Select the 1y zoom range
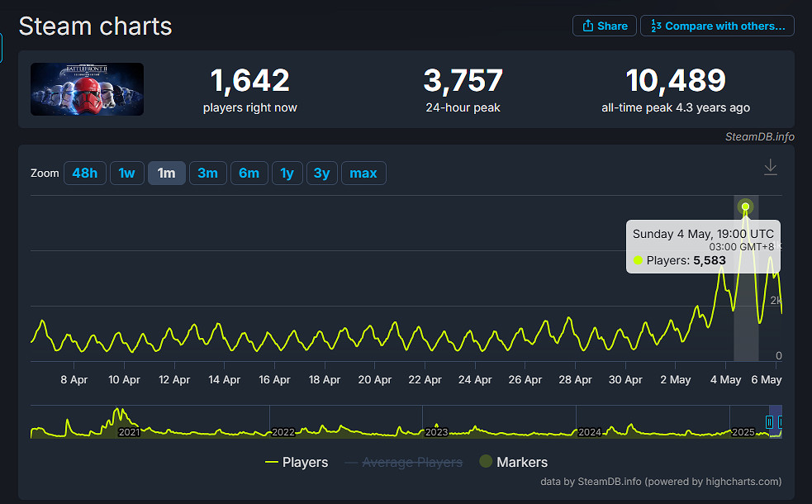This screenshot has width=812, height=504. click(287, 173)
